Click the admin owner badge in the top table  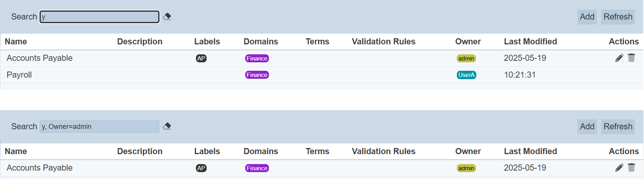pyautogui.click(x=466, y=59)
